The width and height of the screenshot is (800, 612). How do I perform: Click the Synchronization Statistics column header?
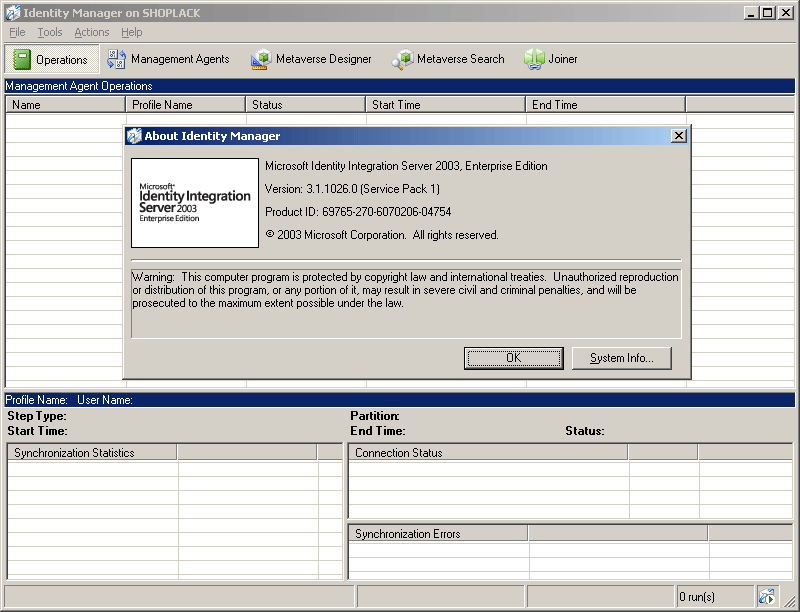click(92, 452)
